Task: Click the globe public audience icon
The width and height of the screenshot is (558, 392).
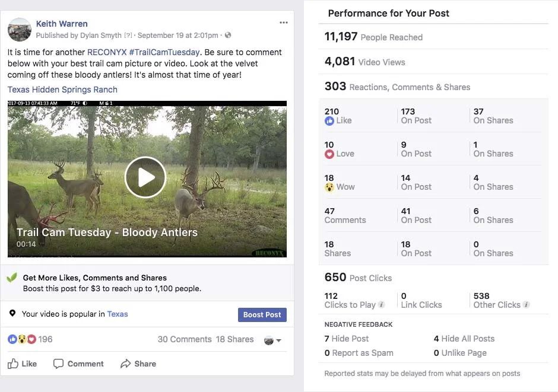Action: (228, 35)
